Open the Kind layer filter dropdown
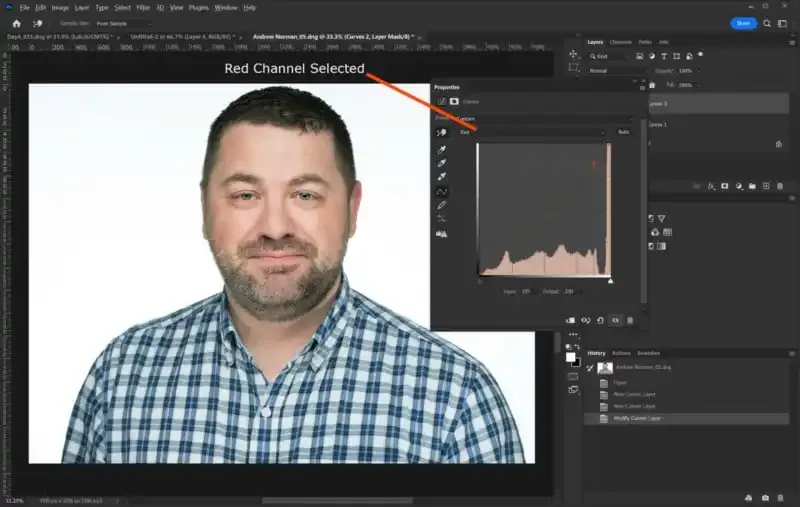 pos(608,56)
